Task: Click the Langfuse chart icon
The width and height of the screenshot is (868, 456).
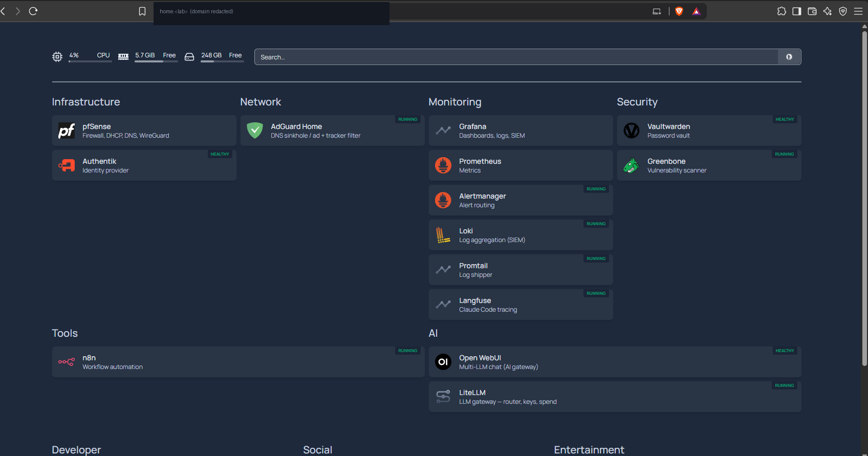Action: click(x=443, y=305)
